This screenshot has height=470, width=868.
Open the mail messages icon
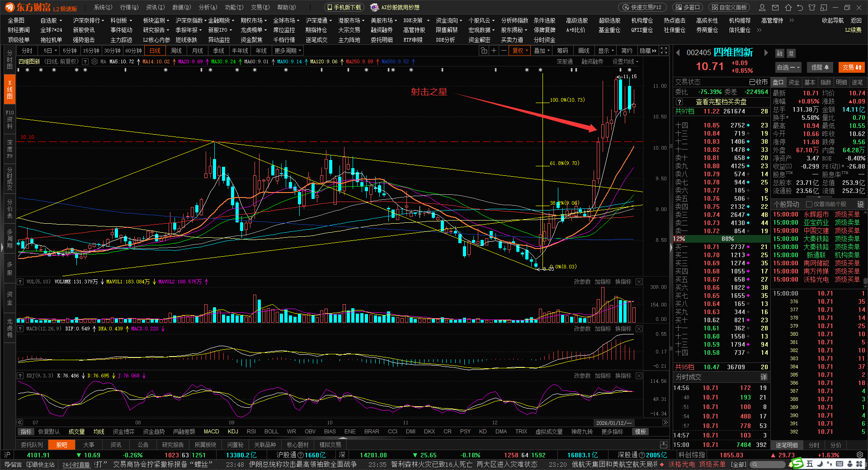click(775, 7)
